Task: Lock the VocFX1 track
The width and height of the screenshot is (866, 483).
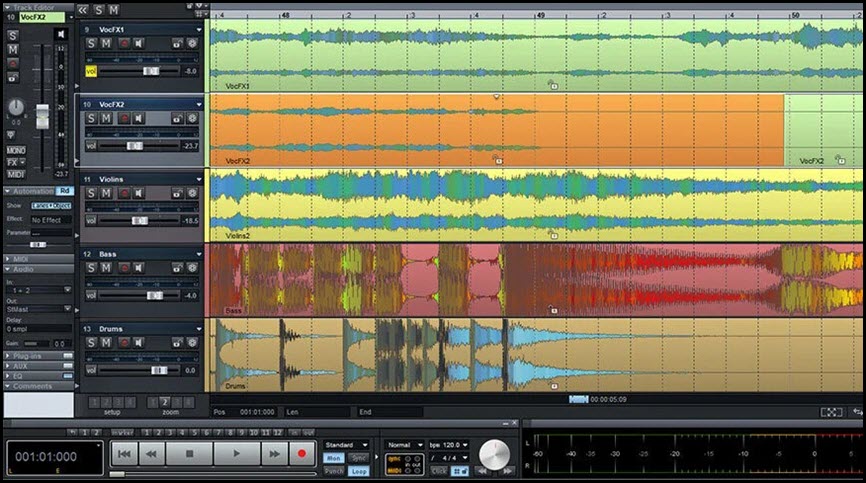Action: [177, 44]
